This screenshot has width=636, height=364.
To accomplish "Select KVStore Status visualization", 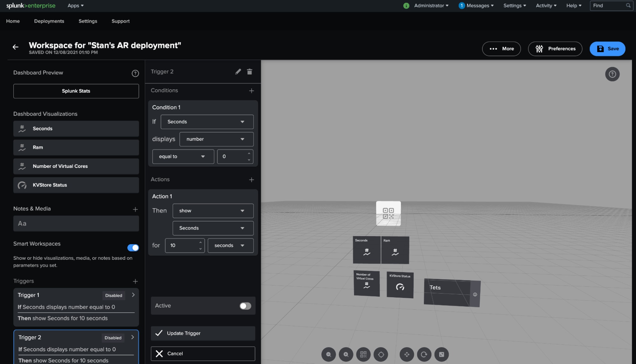I will pos(76,185).
